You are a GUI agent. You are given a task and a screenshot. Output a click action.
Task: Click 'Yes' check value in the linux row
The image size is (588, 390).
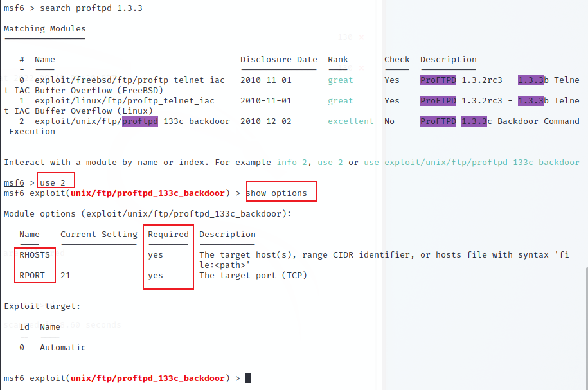click(391, 101)
